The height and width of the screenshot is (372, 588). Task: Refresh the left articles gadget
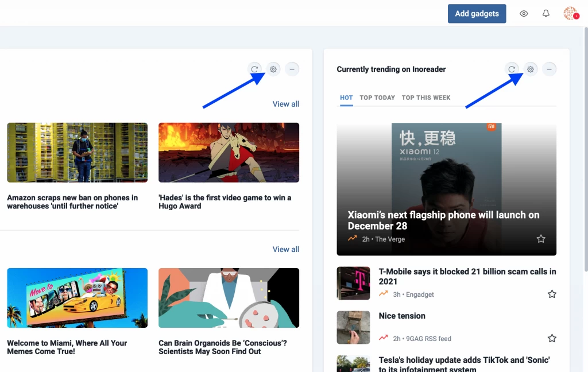[254, 69]
